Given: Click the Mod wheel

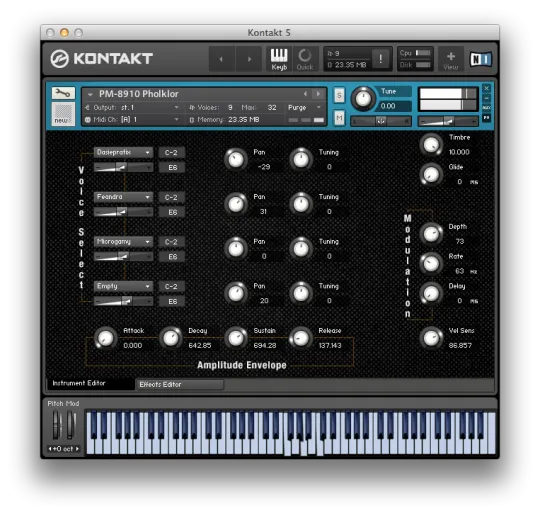Looking at the screenshot, I should click(x=71, y=425).
